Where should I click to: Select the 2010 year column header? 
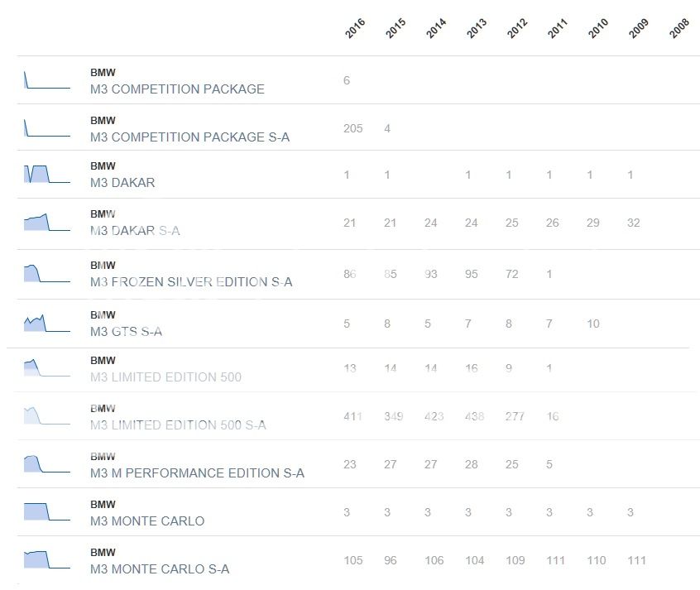point(598,30)
